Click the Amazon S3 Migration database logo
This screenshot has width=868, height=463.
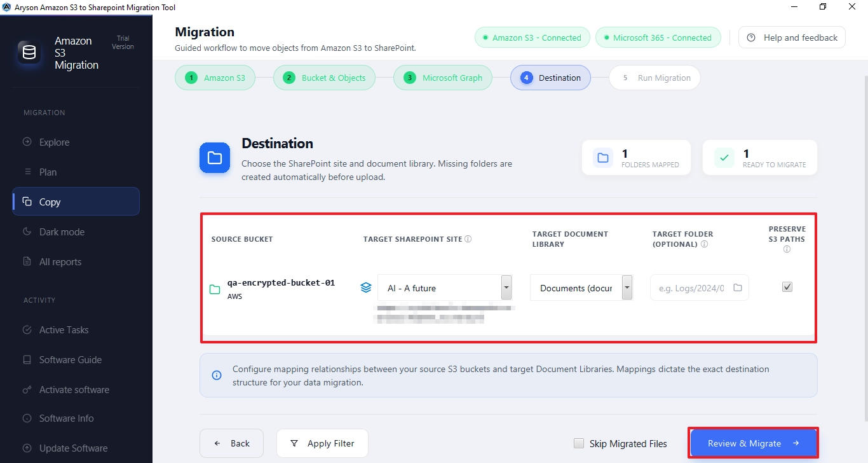tap(29, 53)
